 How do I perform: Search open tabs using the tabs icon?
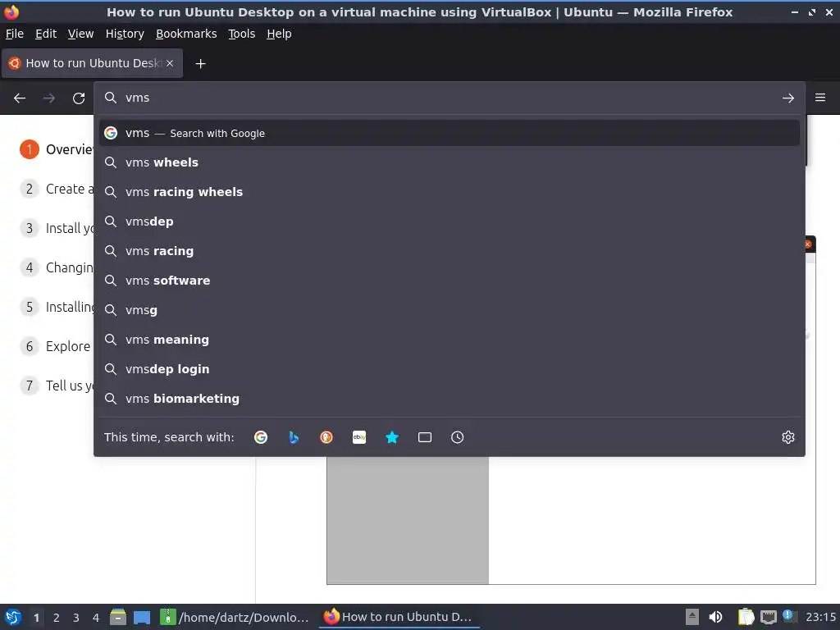click(425, 437)
